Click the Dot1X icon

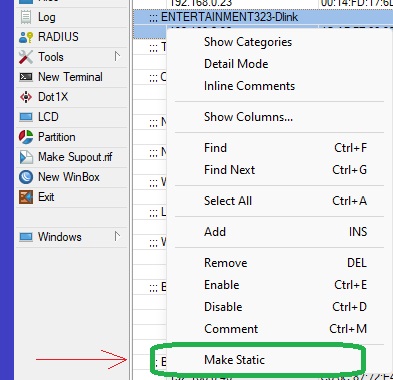[x=26, y=97]
